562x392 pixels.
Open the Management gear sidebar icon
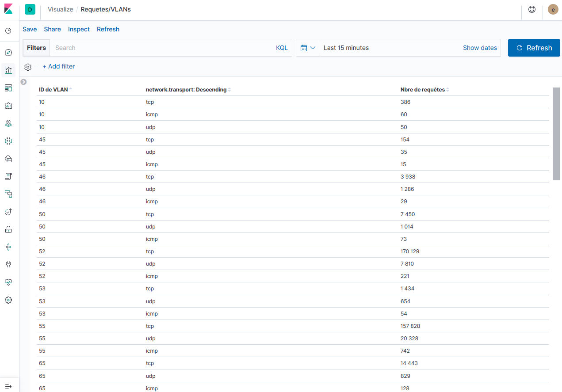pyautogui.click(x=8, y=300)
